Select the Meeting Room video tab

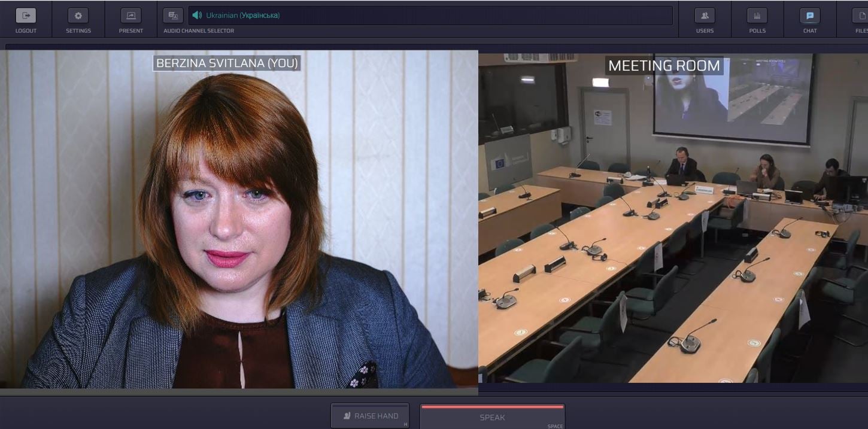coord(664,66)
